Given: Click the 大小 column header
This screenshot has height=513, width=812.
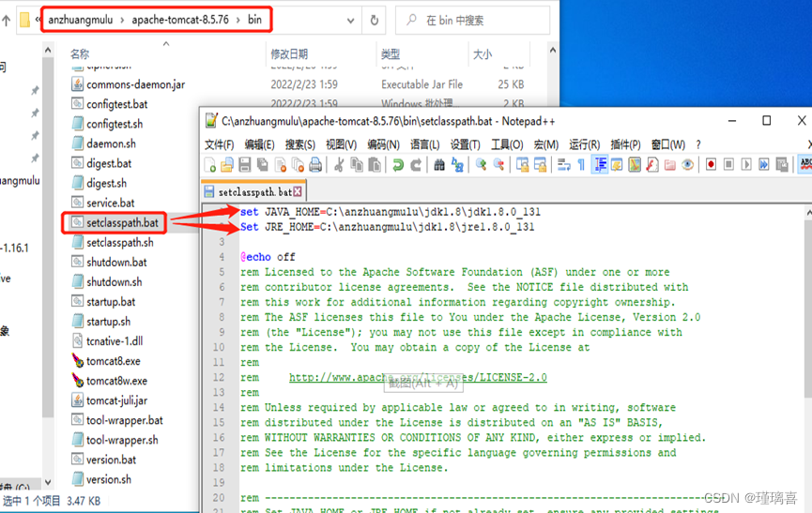Looking at the screenshot, I should click(483, 53).
